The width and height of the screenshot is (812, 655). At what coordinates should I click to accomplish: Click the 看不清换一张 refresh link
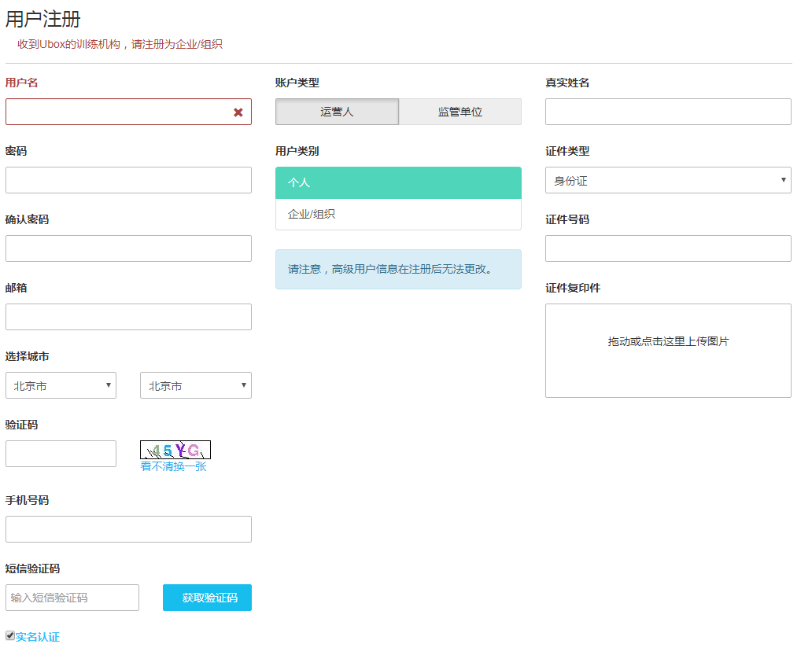point(173,466)
